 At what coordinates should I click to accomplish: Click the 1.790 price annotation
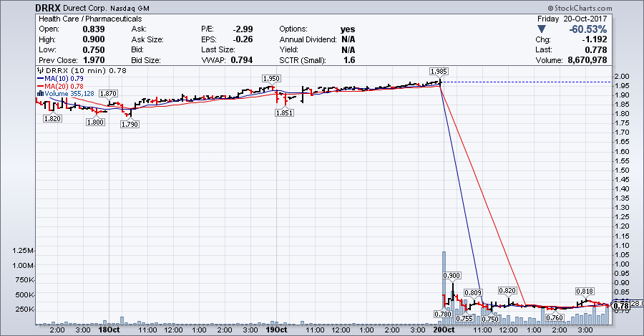(130, 124)
